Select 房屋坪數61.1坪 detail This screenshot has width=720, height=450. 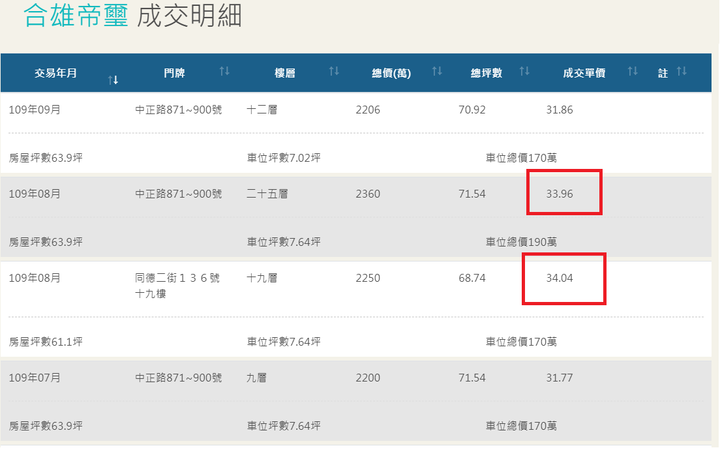(x=45, y=342)
